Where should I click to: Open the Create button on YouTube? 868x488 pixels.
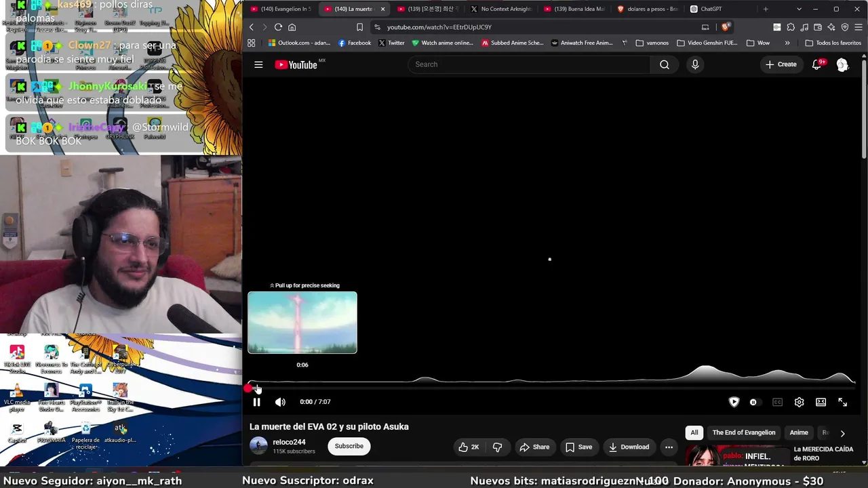781,64
